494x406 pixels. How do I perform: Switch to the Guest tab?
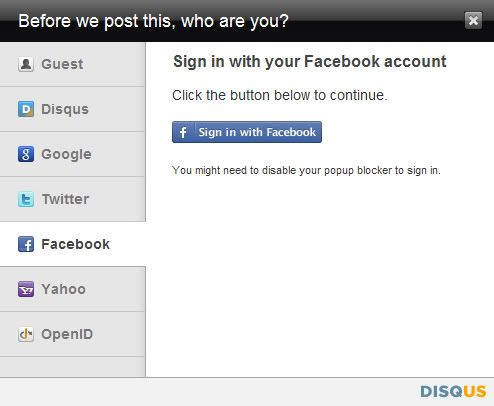click(x=73, y=64)
